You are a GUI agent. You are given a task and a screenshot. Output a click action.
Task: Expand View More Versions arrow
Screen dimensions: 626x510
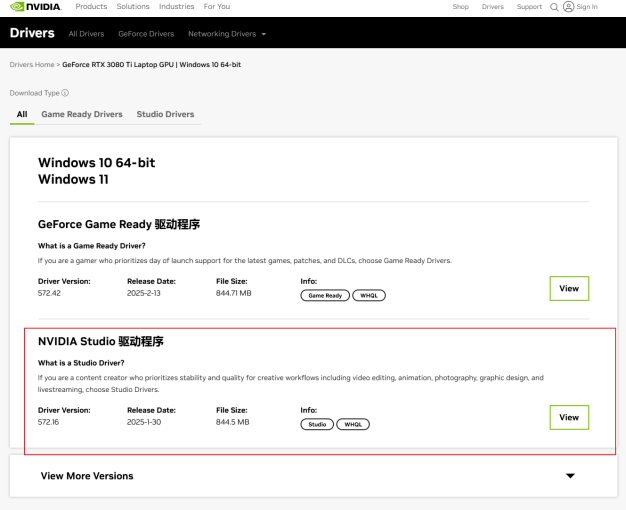[x=570, y=476]
